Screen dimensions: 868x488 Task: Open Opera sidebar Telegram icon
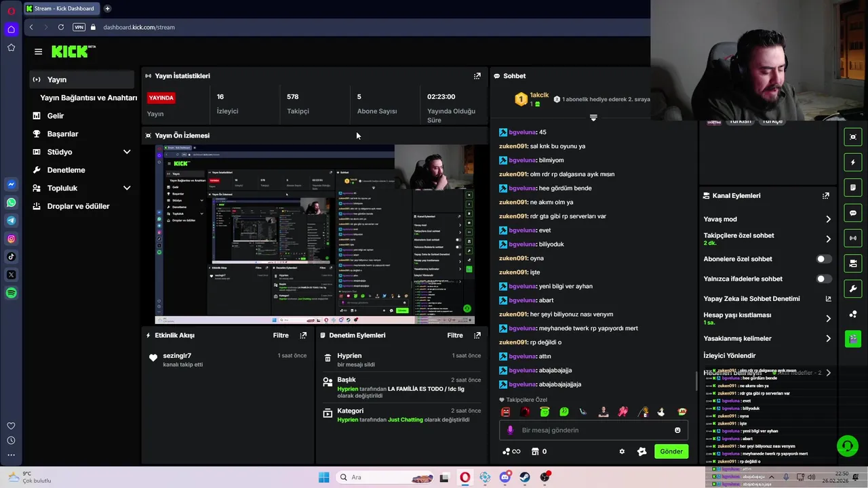11,221
